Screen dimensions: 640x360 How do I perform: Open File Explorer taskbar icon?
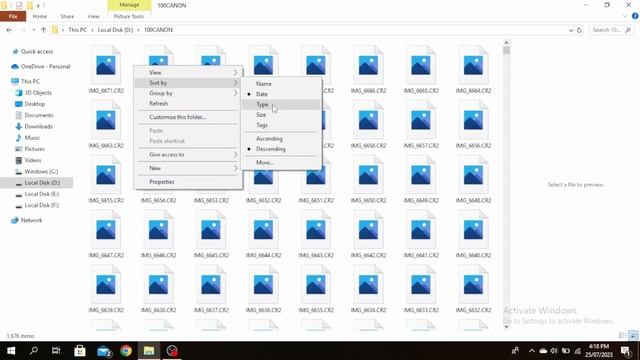pos(149,351)
